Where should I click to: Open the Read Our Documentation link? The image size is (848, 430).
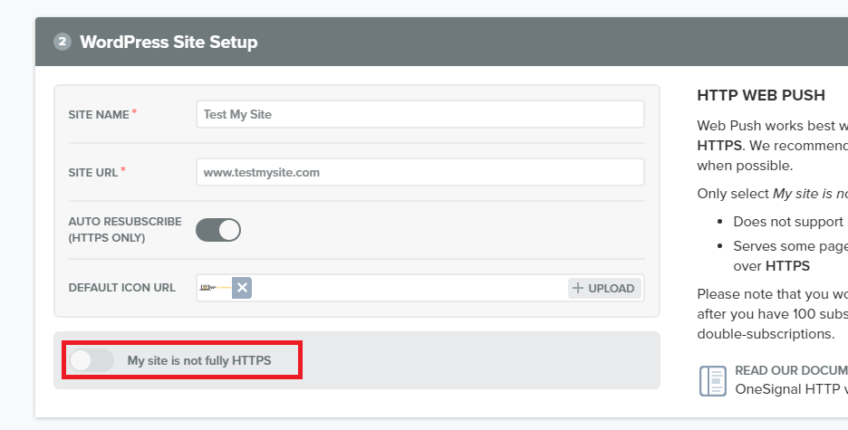(x=791, y=371)
